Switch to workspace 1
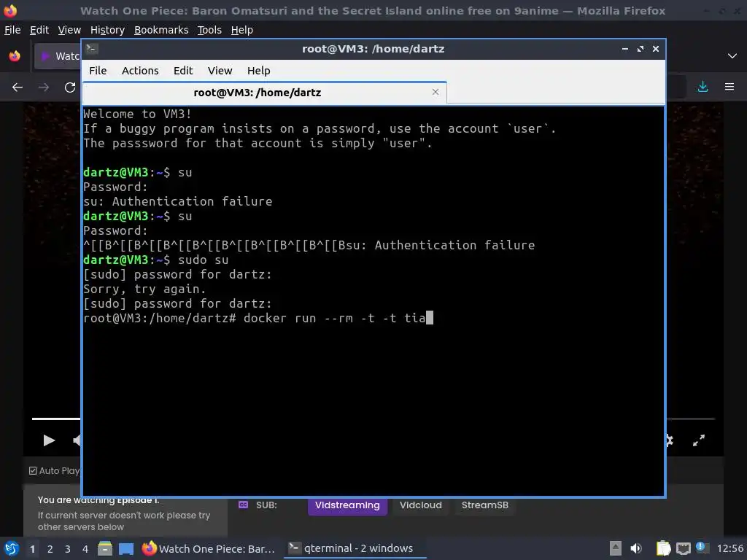 [x=32, y=548]
